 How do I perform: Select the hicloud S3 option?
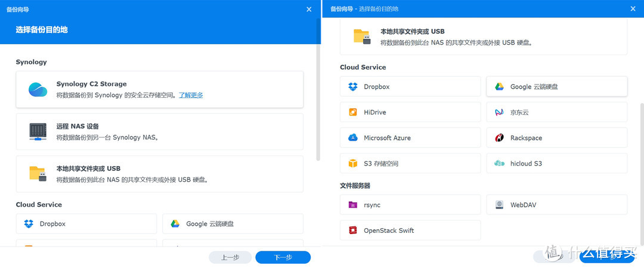pos(556,163)
